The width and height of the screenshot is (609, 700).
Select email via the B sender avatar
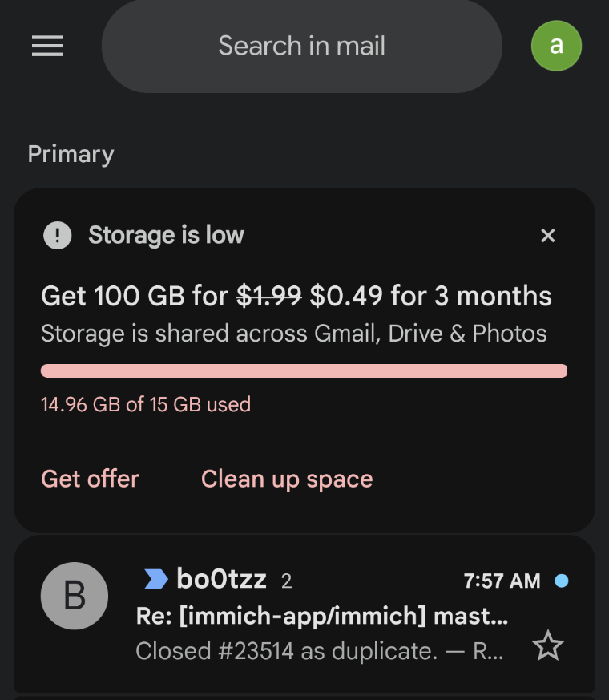[x=75, y=596]
